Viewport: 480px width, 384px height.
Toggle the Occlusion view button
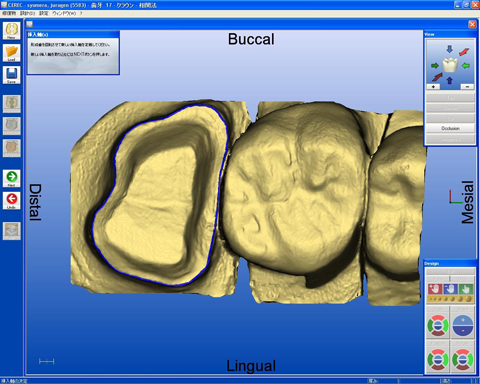[450, 128]
